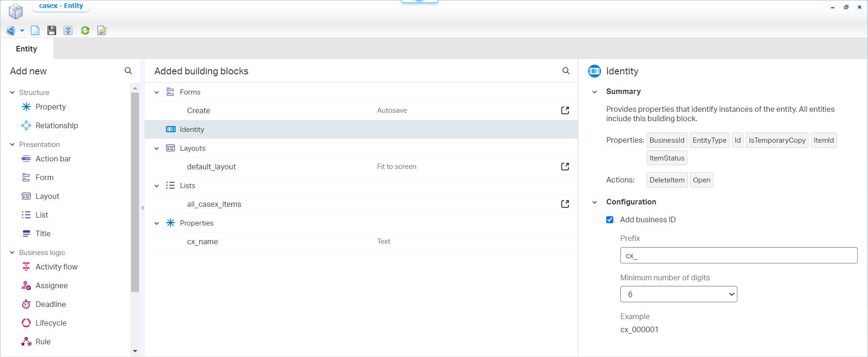Collapse the Structure section

point(12,93)
